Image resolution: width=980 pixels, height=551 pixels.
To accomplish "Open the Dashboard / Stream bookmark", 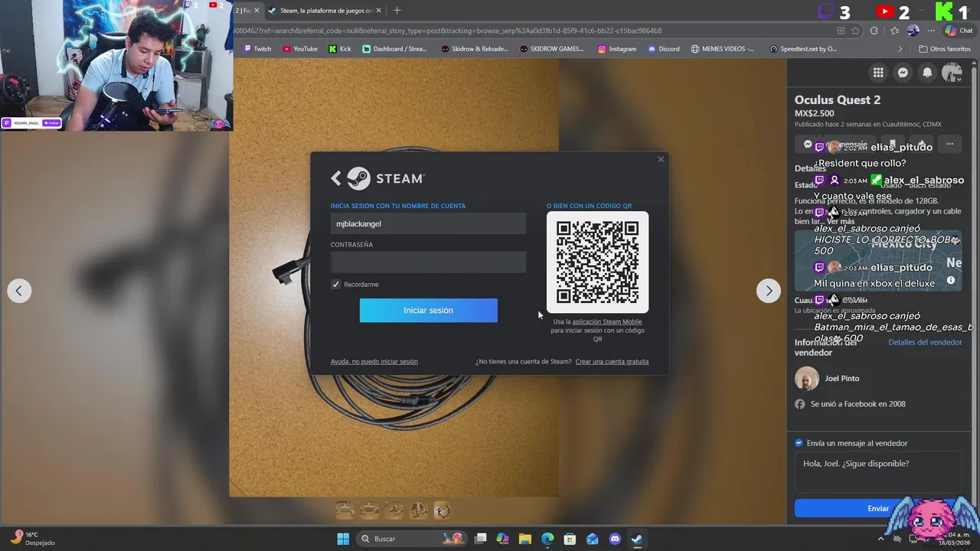I will pyautogui.click(x=395, y=49).
